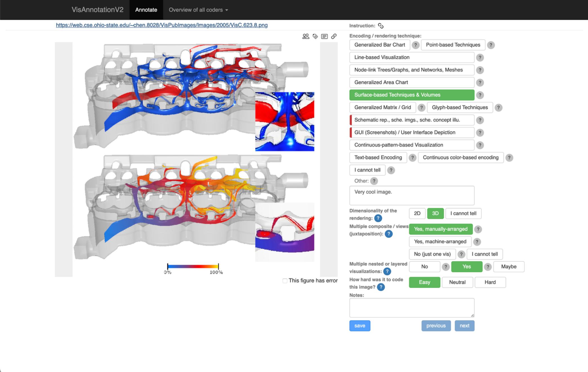
Task: Select Line-based Visualization encoding
Action: pos(412,57)
